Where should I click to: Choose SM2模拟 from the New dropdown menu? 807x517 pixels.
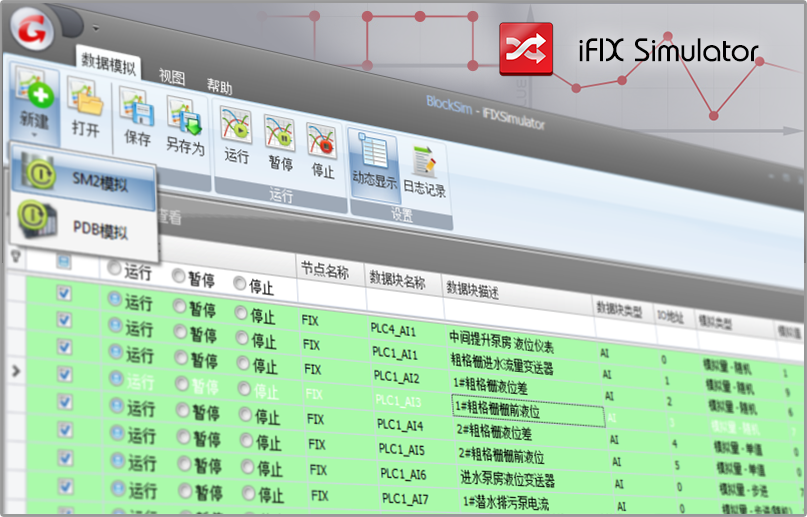click(82, 178)
